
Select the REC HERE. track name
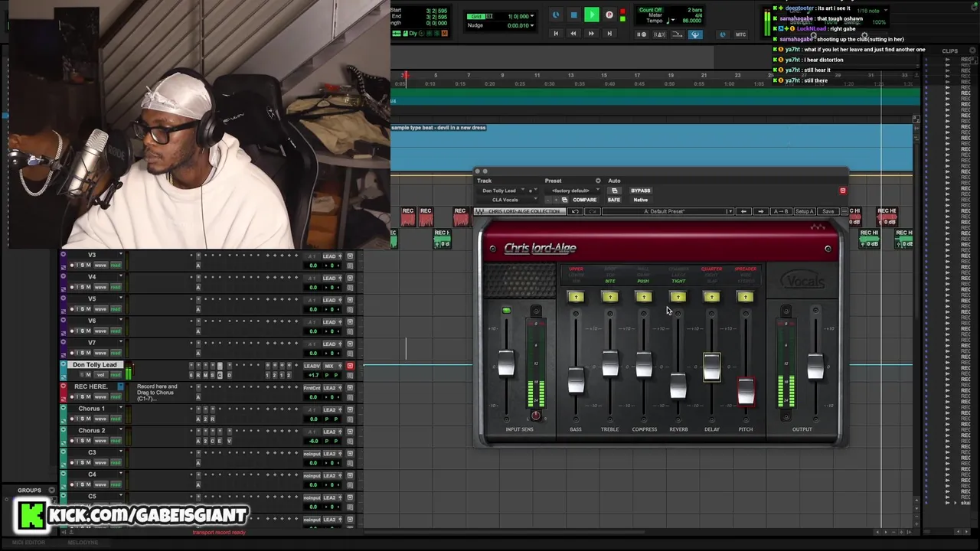(90, 386)
